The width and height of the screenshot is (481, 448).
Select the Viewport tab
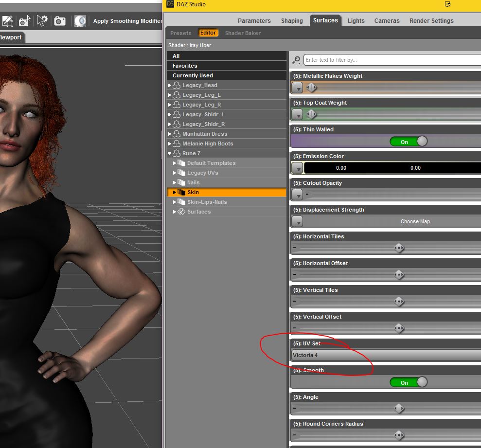(x=11, y=37)
